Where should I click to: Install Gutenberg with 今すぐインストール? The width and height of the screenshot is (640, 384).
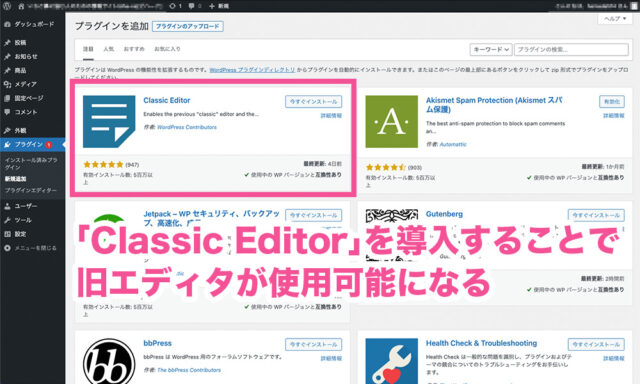point(596,215)
